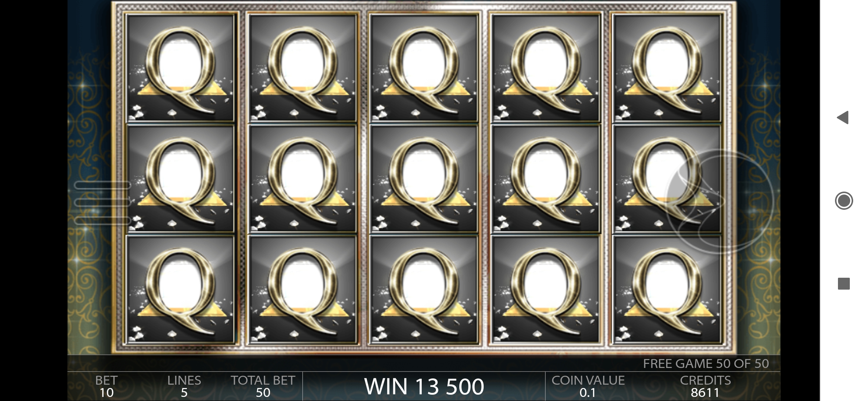Click the LINES 5 setting
Screen dimensions: 868x401
(x=184, y=386)
